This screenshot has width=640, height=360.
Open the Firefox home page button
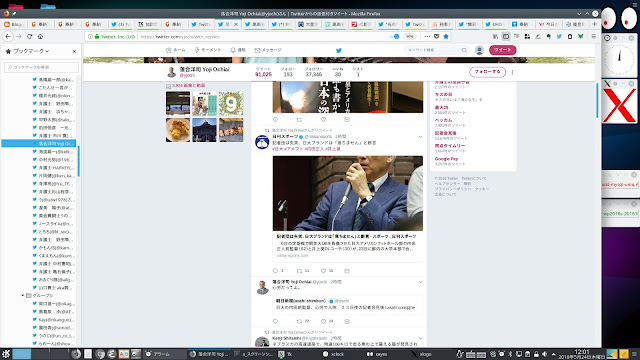click(x=40, y=36)
